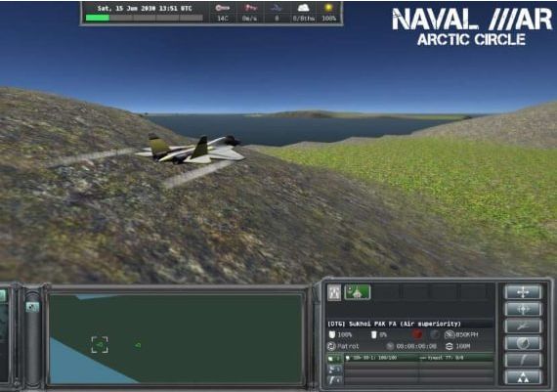Screen dimensions: 557x392
Task: Click the slanted missile-stroke button
Action: coord(523,361)
